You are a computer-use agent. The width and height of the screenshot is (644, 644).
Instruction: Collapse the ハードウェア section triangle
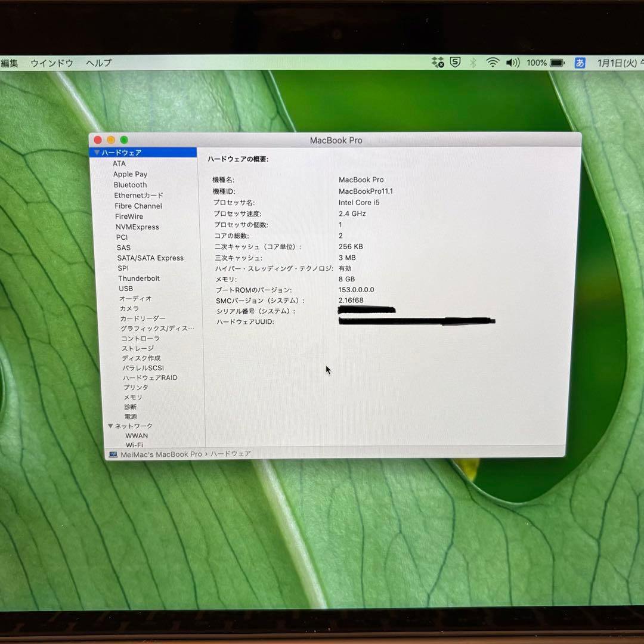click(x=97, y=152)
